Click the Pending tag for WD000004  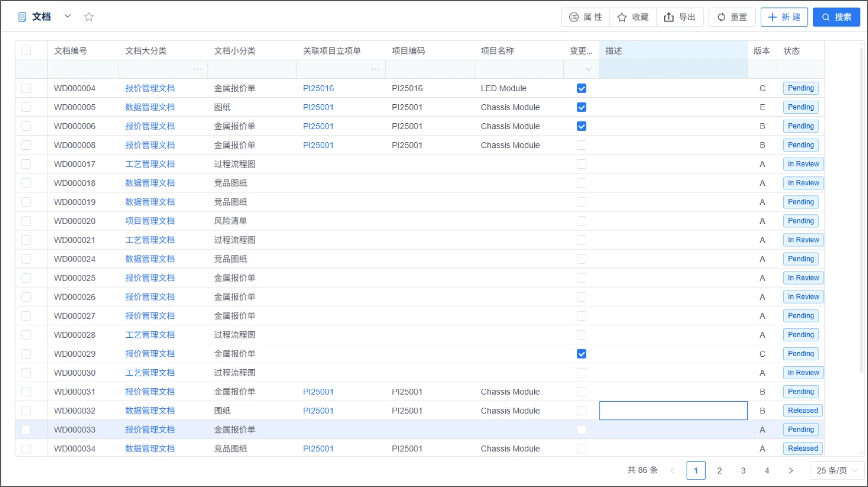tap(801, 88)
